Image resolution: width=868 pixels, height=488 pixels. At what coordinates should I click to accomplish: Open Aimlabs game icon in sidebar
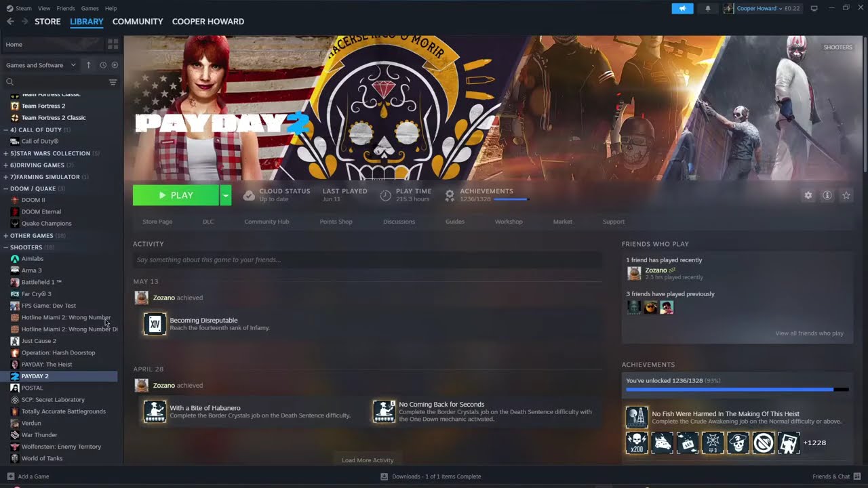(15, 258)
